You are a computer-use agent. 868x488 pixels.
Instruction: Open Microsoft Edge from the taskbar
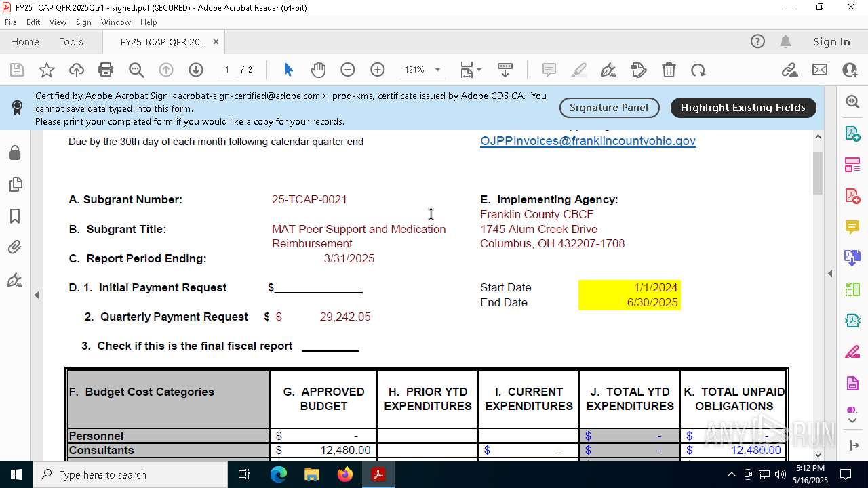[279, 474]
